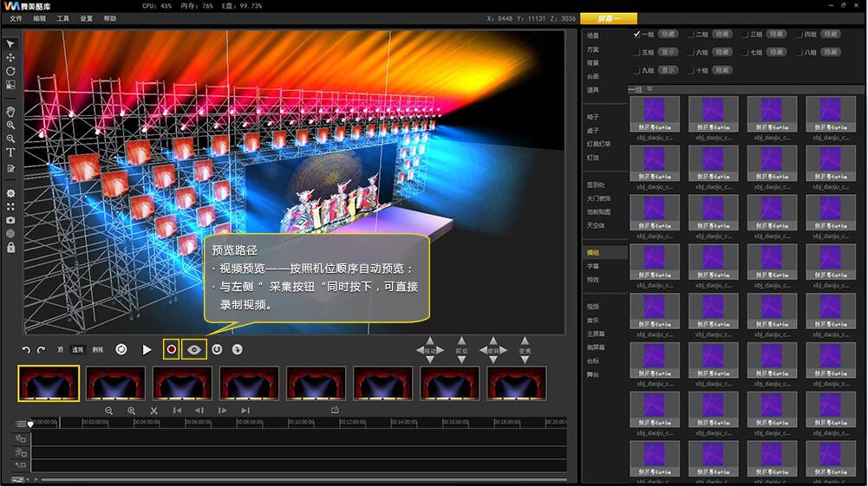Click the 隐藏 button next to 三组

tap(776, 34)
